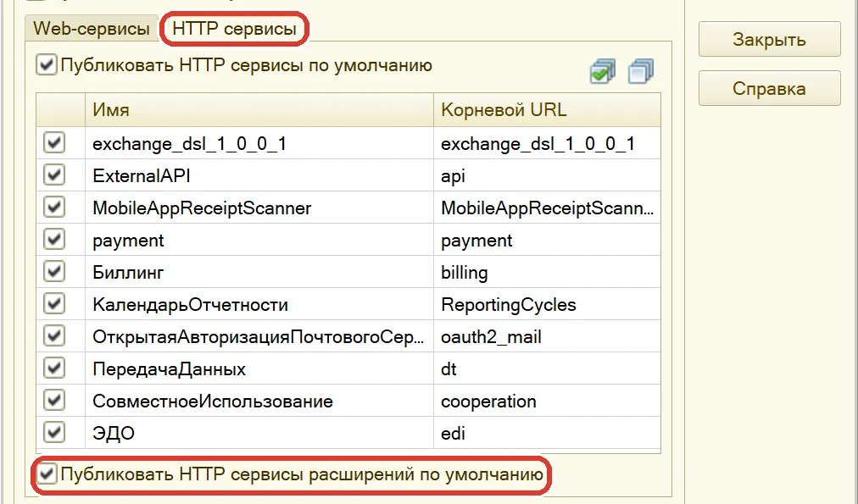Select the ExternalAPI name cell

[x=259, y=175]
